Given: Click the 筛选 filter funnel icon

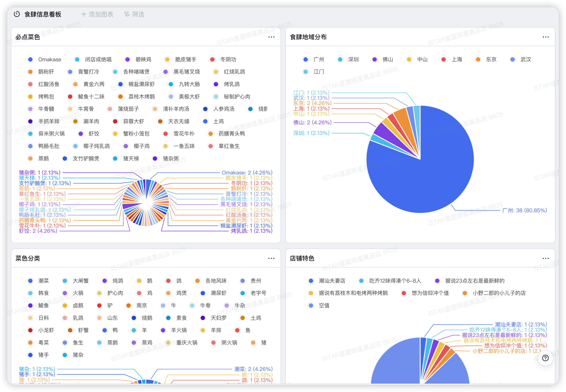Looking at the screenshot, I should click(x=127, y=14).
